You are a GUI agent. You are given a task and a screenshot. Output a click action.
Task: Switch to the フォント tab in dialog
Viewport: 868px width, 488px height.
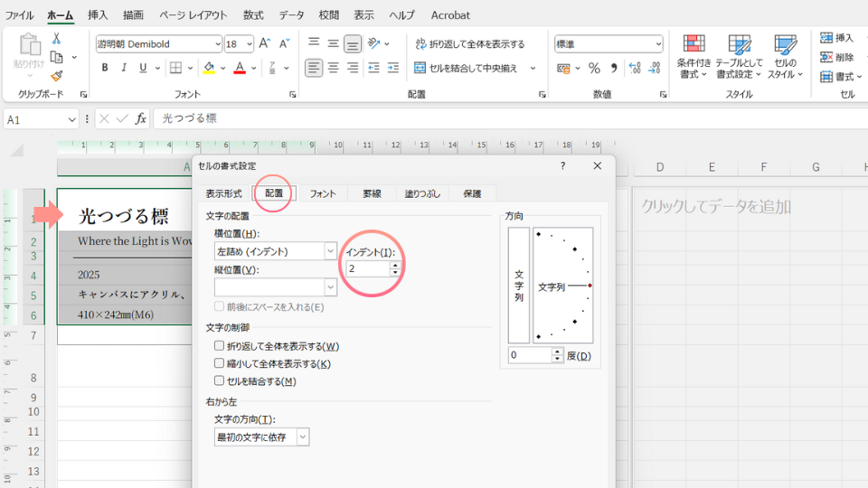tap(323, 193)
